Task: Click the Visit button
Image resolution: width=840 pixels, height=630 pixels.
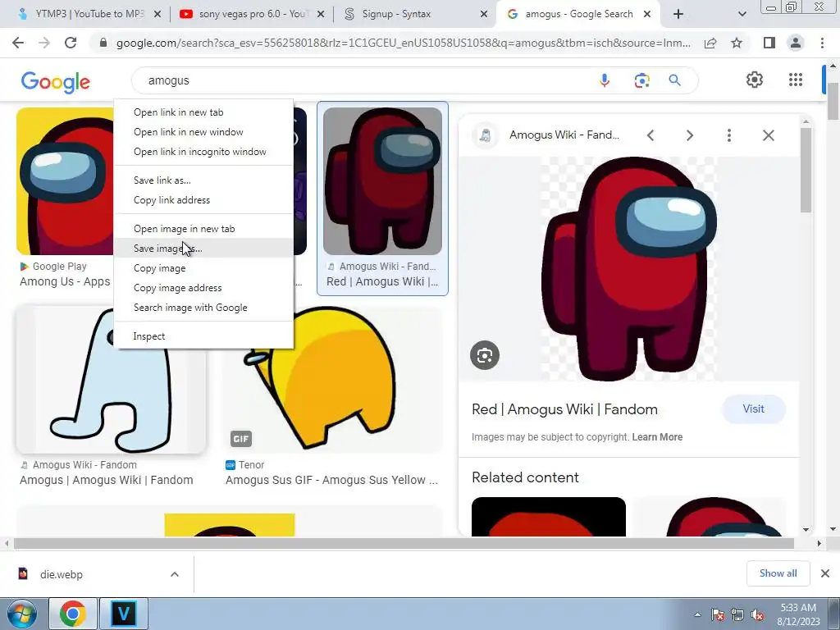Action: pos(753,409)
